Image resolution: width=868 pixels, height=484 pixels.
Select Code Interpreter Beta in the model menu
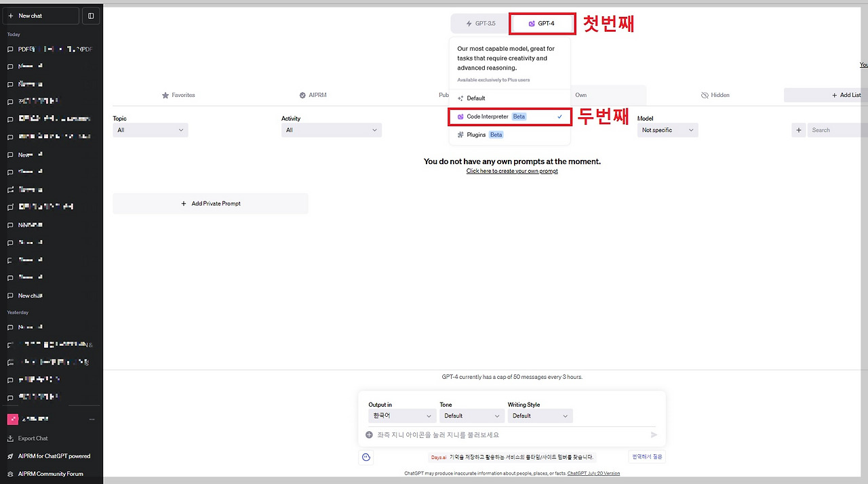click(x=509, y=117)
